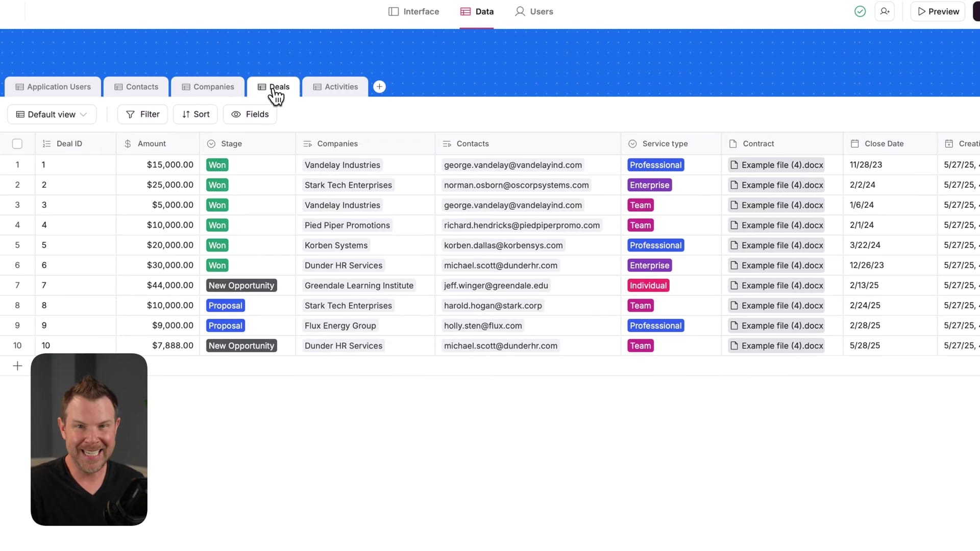
Task: Click the Close Date column header
Action: [890, 143]
